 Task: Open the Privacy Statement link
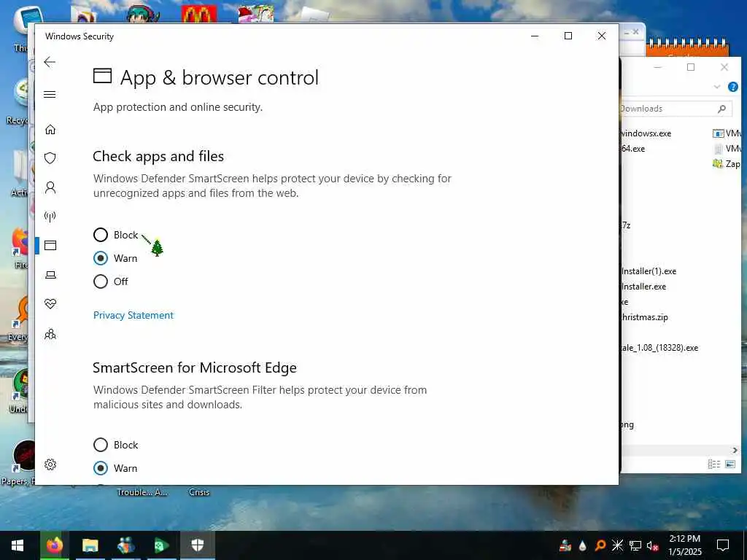tap(133, 315)
